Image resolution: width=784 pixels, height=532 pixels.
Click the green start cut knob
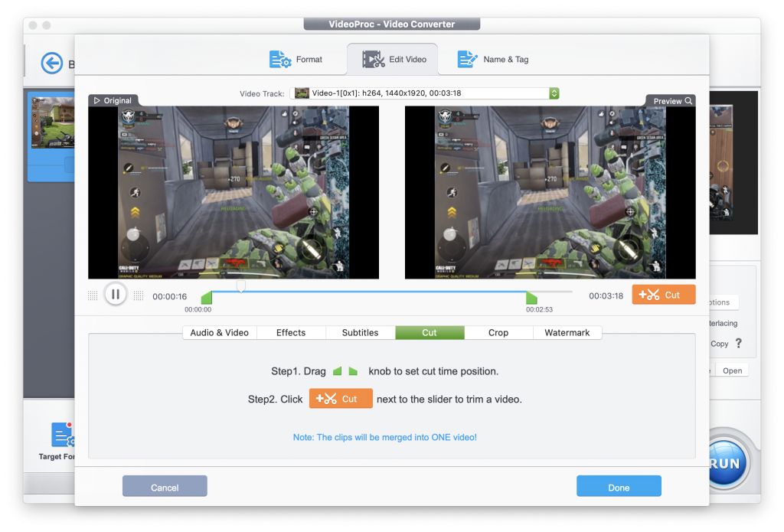207,298
